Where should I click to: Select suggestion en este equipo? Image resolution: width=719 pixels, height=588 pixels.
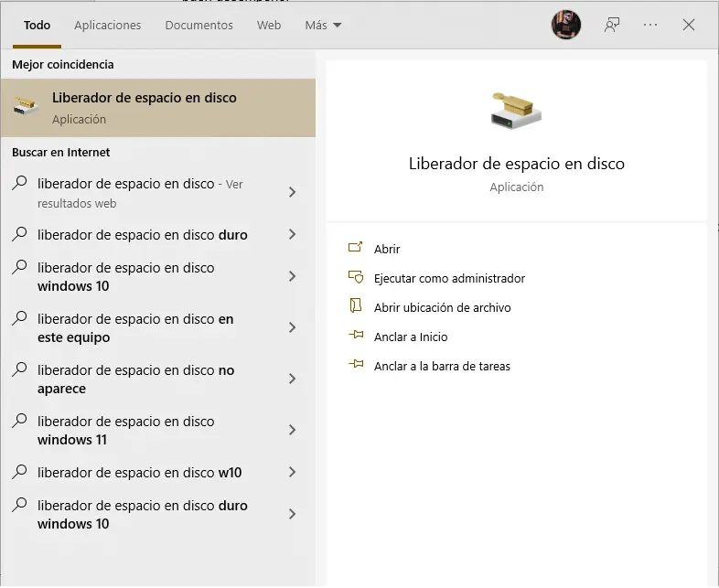point(158,328)
